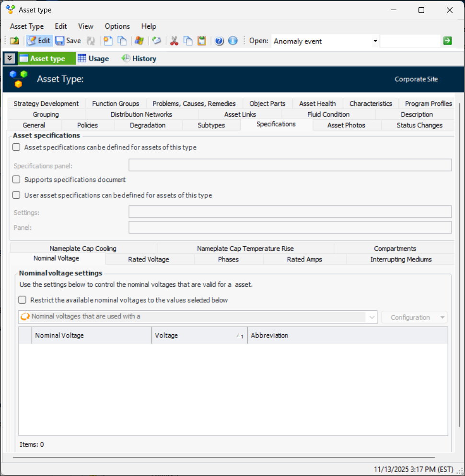465x476 pixels.
Task: Enable asset specifications for this type
Action: (17, 147)
